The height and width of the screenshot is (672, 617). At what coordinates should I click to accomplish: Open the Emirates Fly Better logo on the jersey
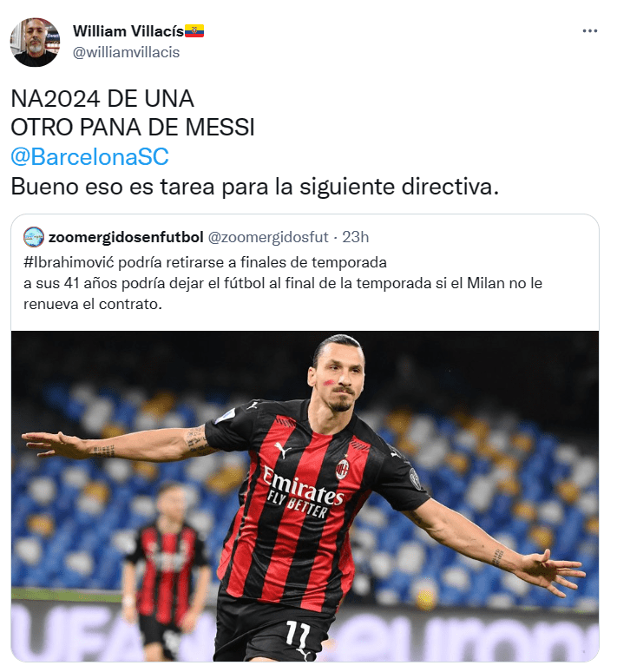click(x=303, y=493)
